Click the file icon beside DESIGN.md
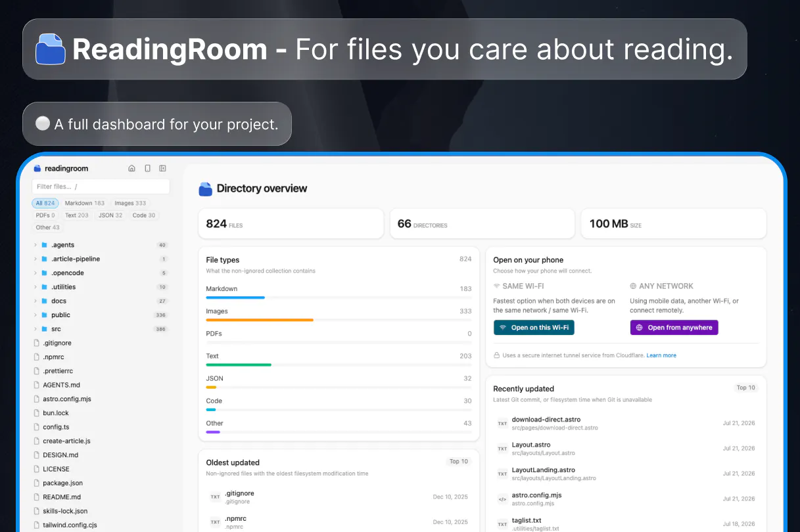Screen dimensions: 800x532 point(37,455)
